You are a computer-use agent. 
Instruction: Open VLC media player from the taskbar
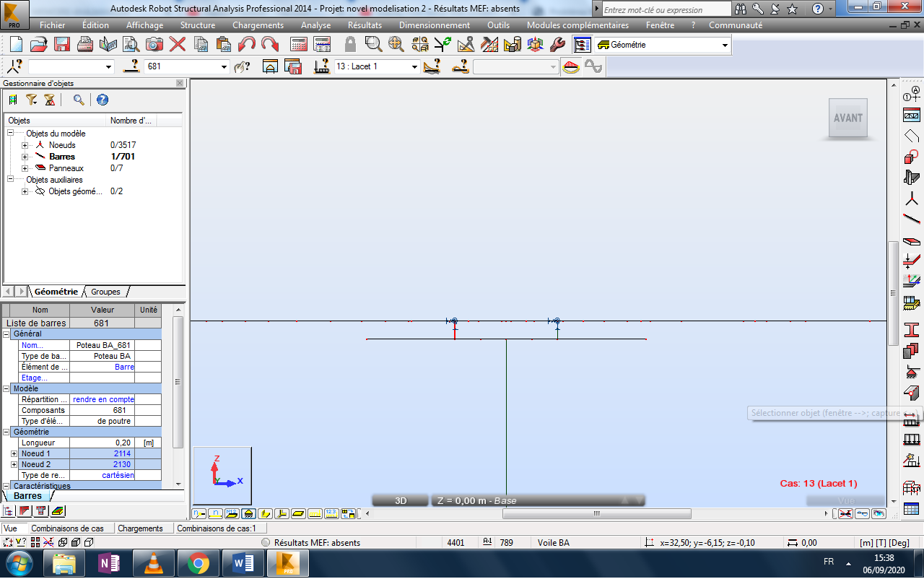tap(154, 563)
